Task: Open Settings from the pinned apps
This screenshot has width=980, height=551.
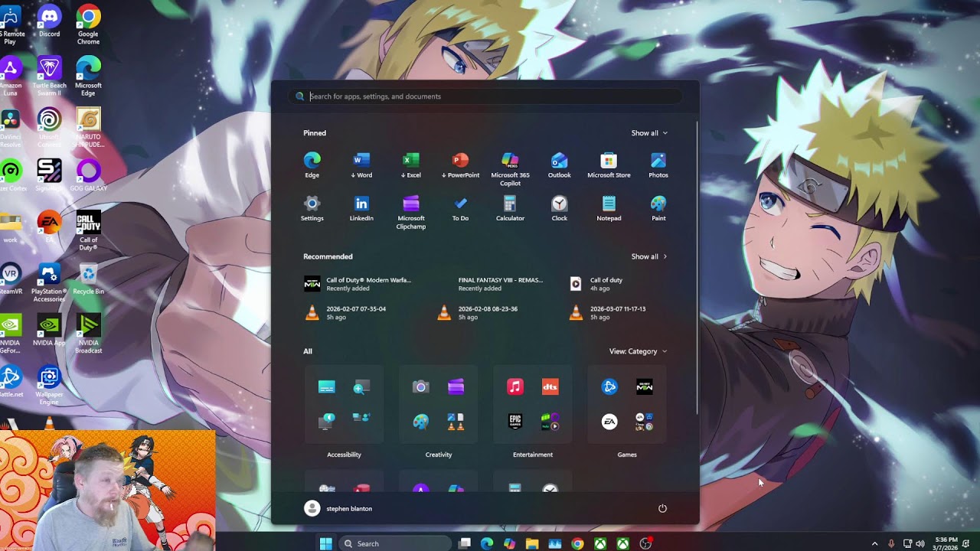Action: point(312,208)
